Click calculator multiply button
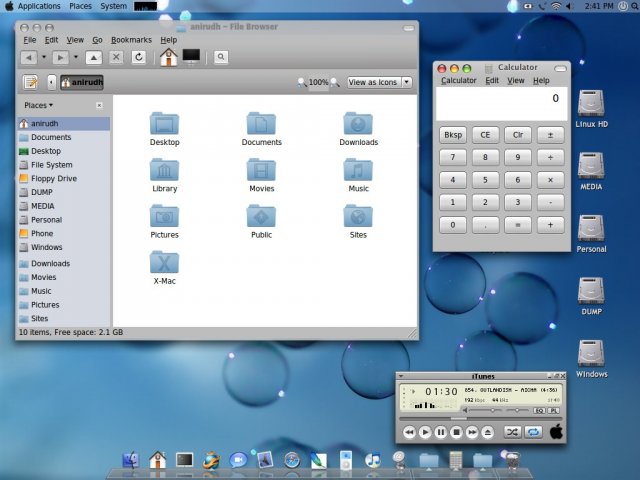640x480 pixels. [x=551, y=180]
